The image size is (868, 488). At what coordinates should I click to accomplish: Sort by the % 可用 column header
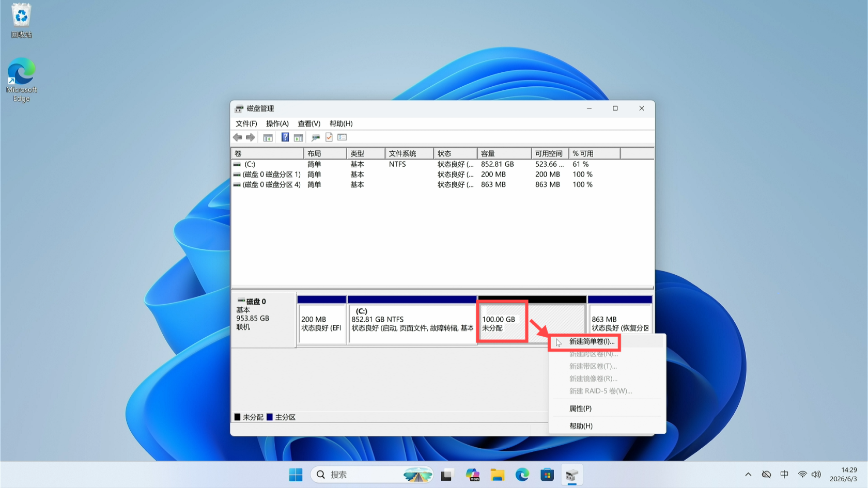click(x=594, y=154)
